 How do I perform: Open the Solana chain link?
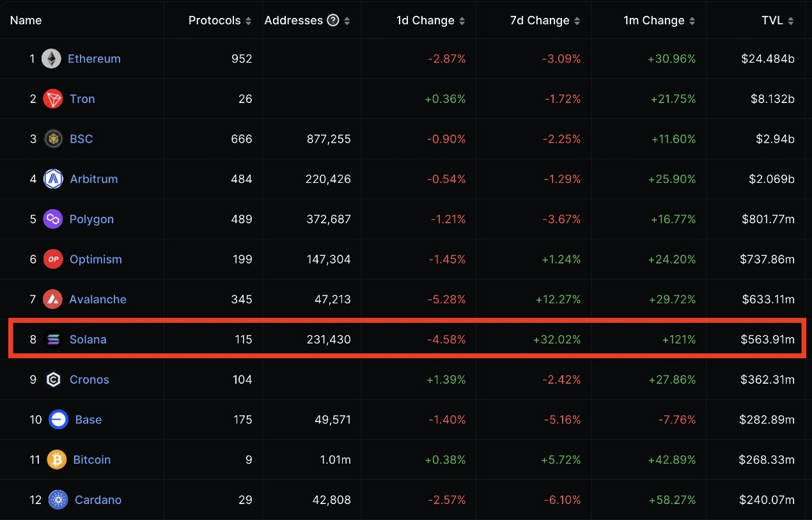click(x=88, y=340)
